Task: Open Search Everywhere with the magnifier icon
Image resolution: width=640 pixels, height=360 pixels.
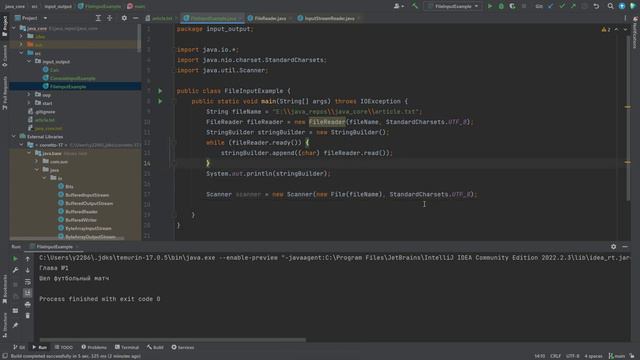Action: coord(610,6)
